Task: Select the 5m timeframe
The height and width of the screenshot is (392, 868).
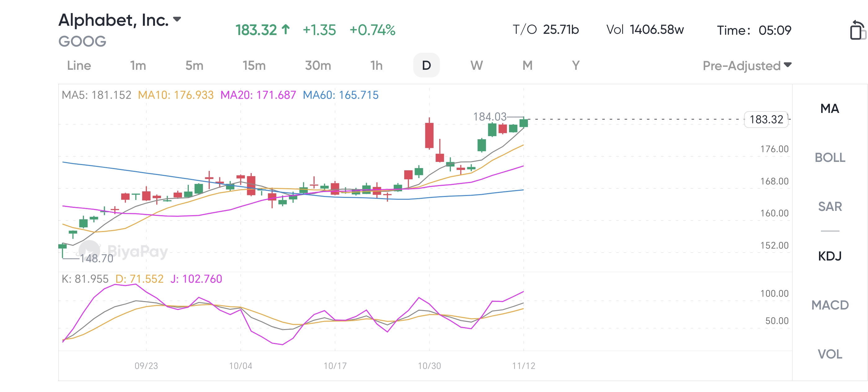Action: click(194, 65)
